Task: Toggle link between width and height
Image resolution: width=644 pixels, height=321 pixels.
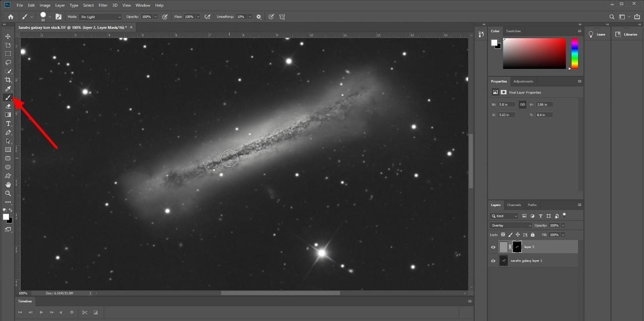Action: tap(522, 105)
